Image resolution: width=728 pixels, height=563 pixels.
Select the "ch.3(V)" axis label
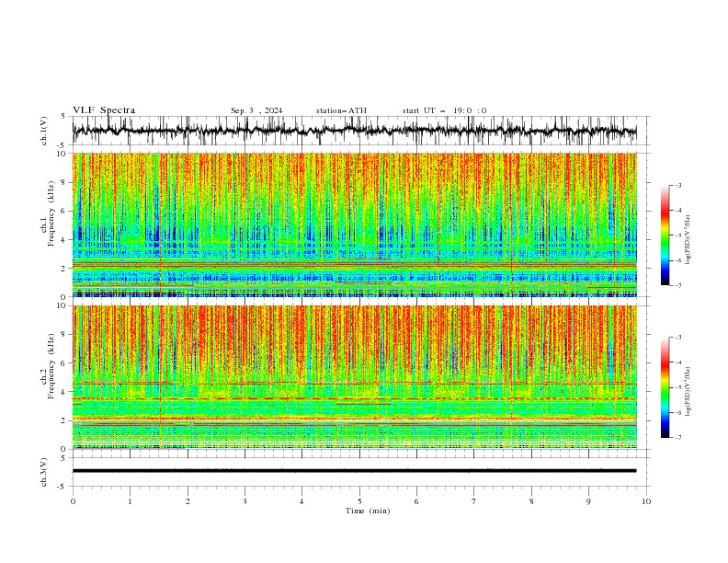[44, 473]
